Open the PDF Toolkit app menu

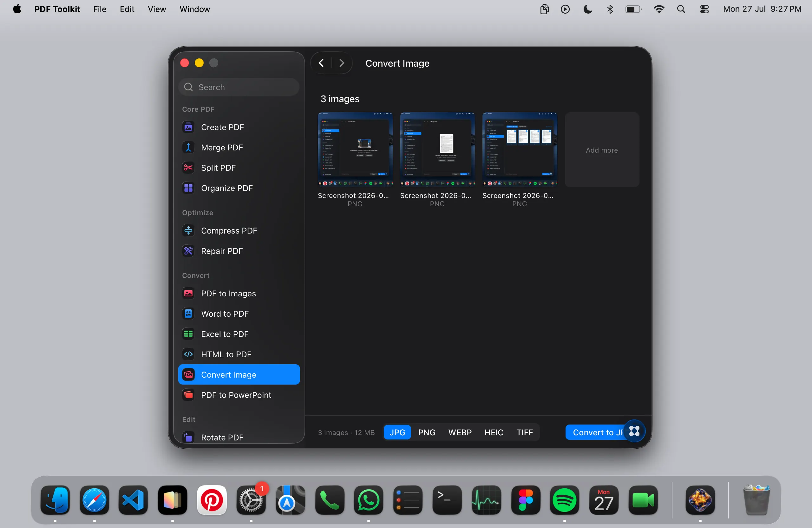(57, 9)
